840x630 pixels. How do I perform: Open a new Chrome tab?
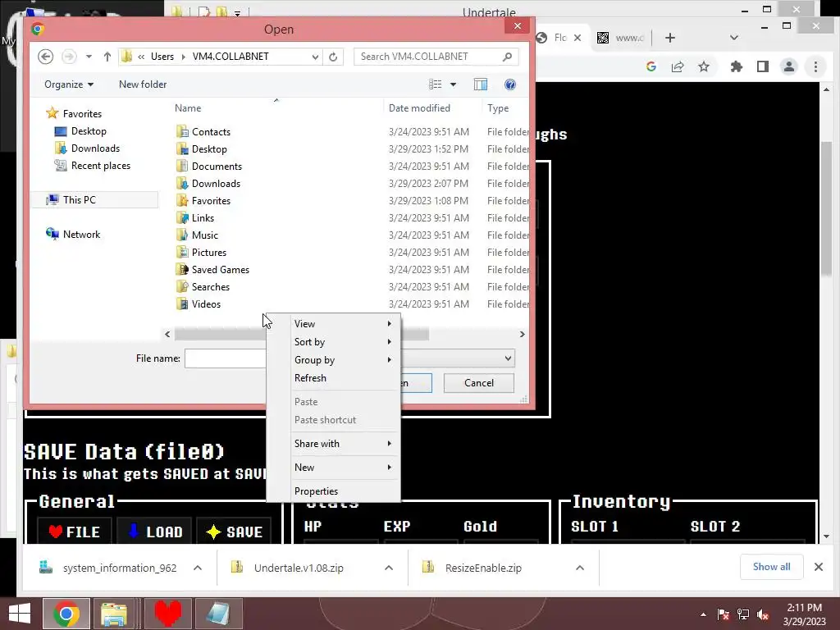coord(669,38)
